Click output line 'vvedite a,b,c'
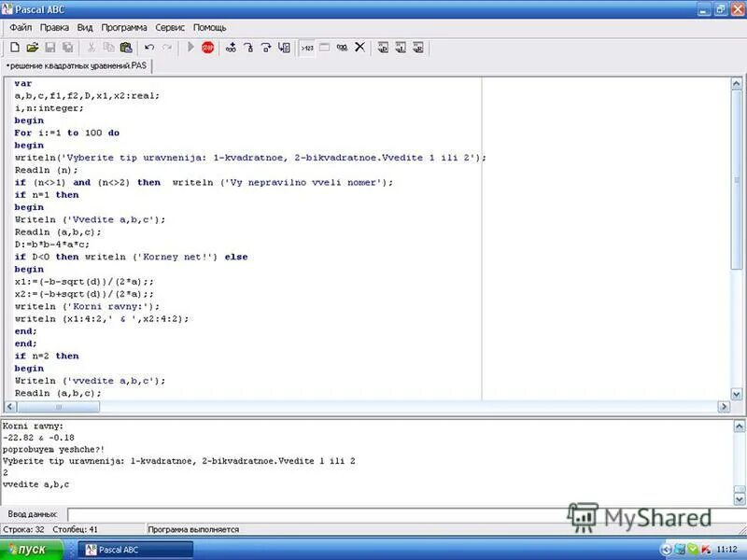 [x=35, y=484]
